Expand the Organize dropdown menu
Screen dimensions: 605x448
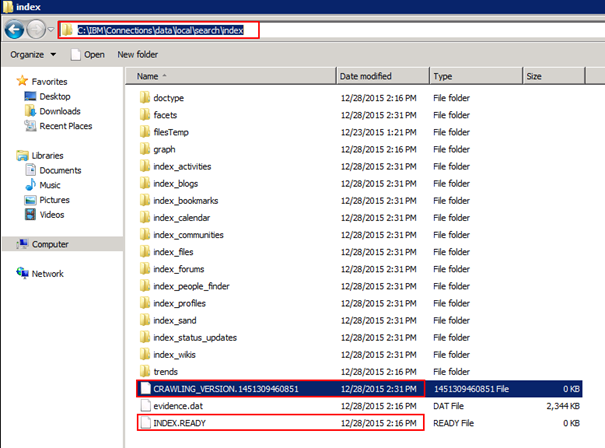pos(32,54)
